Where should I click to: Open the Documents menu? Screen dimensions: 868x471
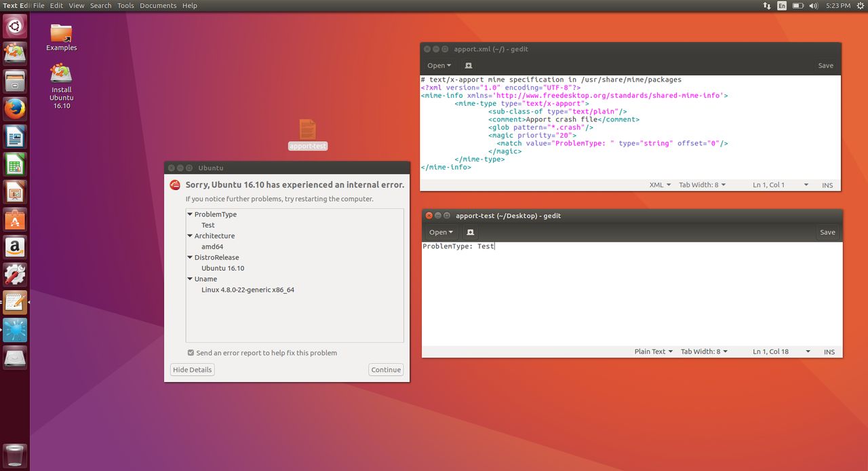[x=158, y=5]
